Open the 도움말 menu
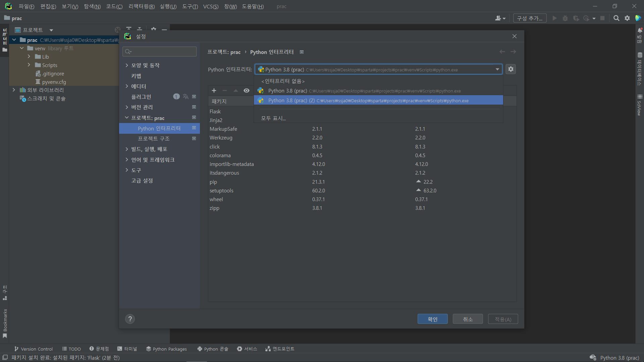Viewport: 644px width, 362px height. [253, 6]
